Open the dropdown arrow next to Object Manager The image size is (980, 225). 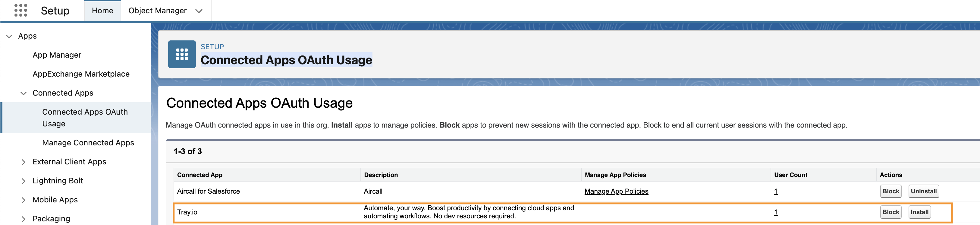tap(199, 11)
